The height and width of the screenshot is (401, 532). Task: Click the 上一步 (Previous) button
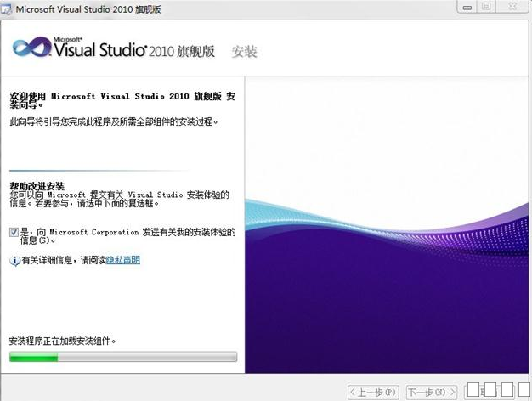(x=373, y=392)
